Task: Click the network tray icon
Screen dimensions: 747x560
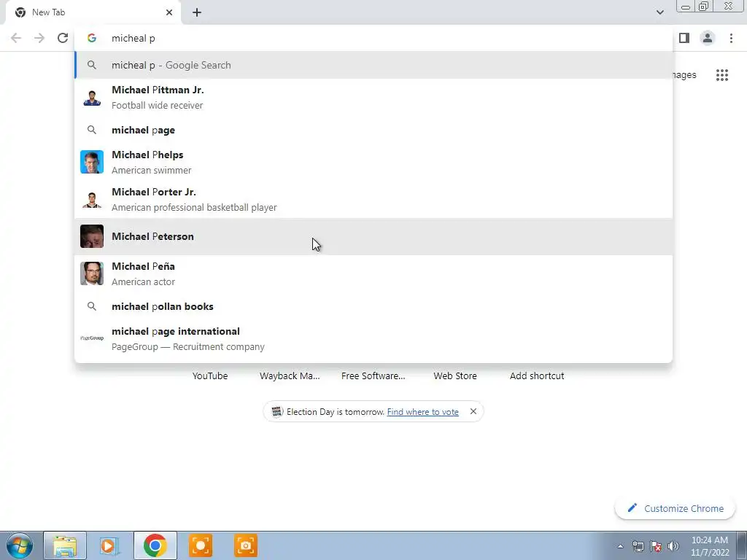Action: point(638,546)
